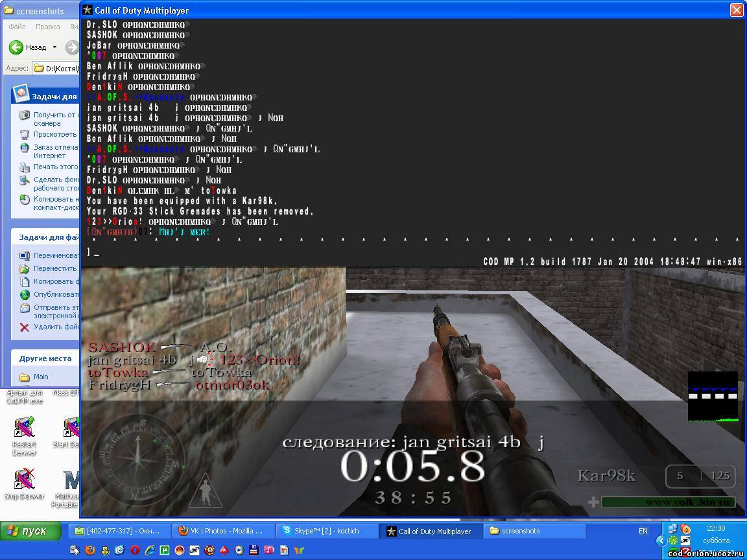Click the 'FridrygH' kill feed line with otmor03ok
The width and height of the screenshot is (747, 560).
point(179,384)
